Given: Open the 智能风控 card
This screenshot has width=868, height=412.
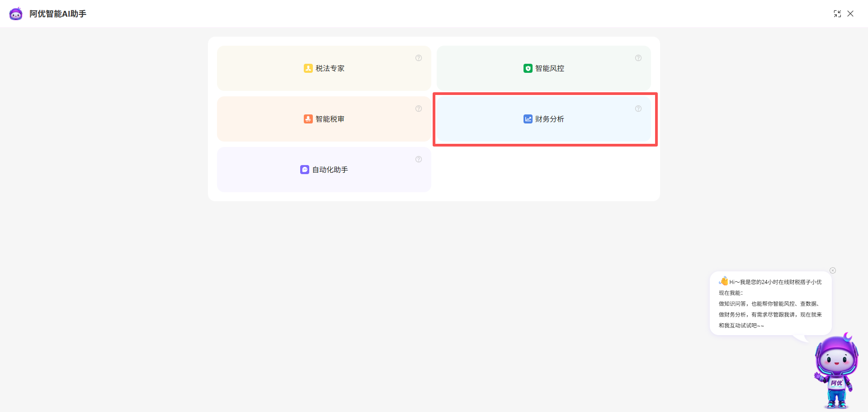Looking at the screenshot, I should point(544,68).
